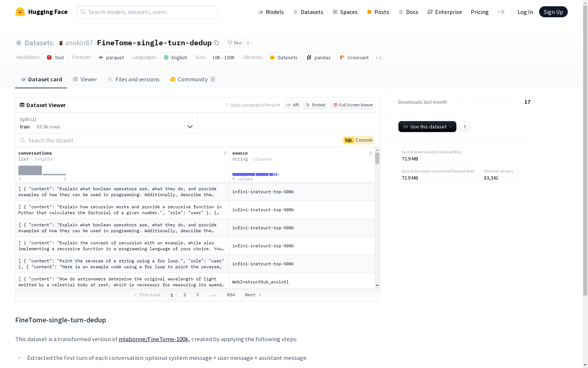Go to page 3 of the viewer

[197, 295]
